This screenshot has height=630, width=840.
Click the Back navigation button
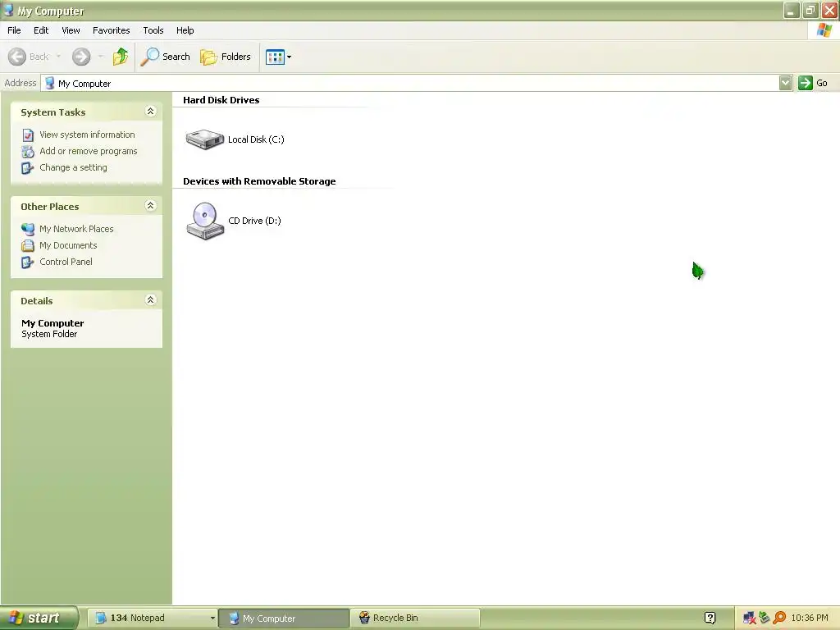point(29,57)
